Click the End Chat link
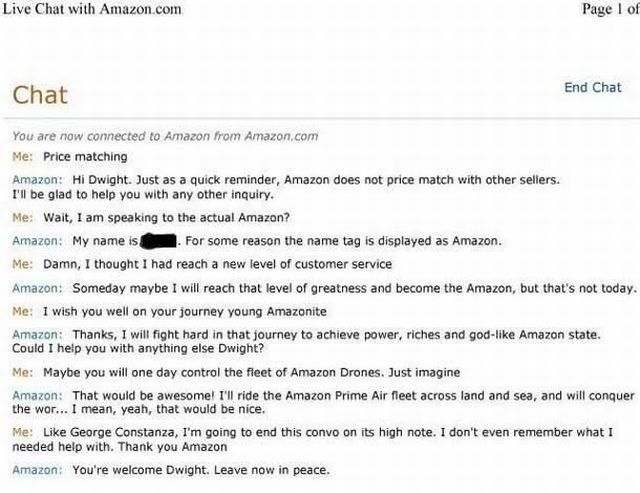 [x=592, y=87]
